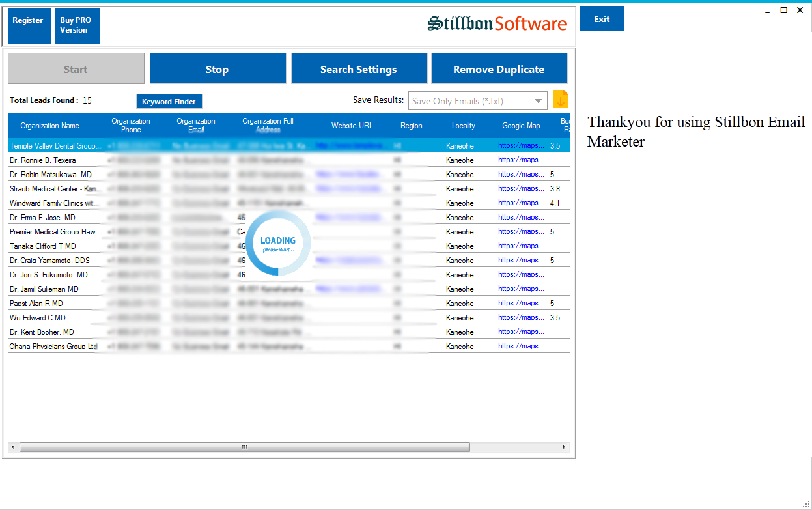
Task: Select Dr. Kent Booher, MD row
Action: [288, 332]
